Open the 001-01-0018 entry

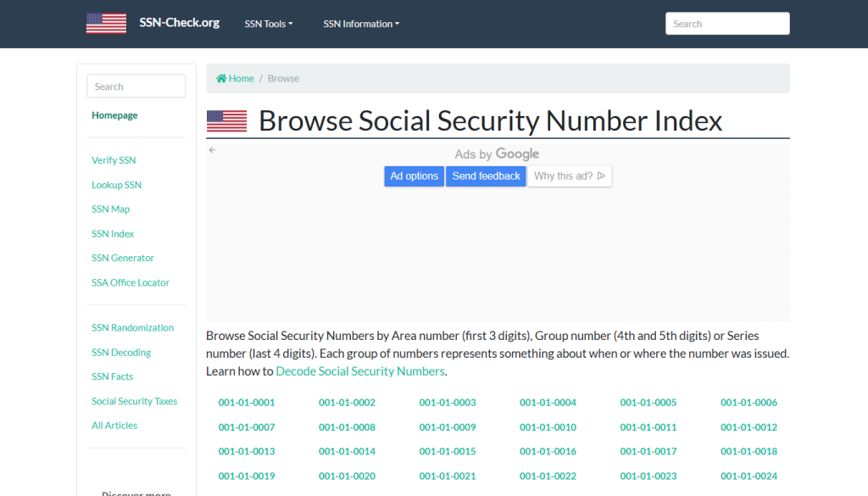pos(749,451)
